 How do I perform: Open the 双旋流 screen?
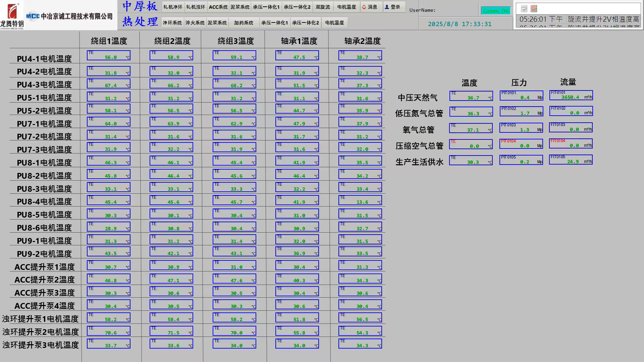[x=323, y=7]
